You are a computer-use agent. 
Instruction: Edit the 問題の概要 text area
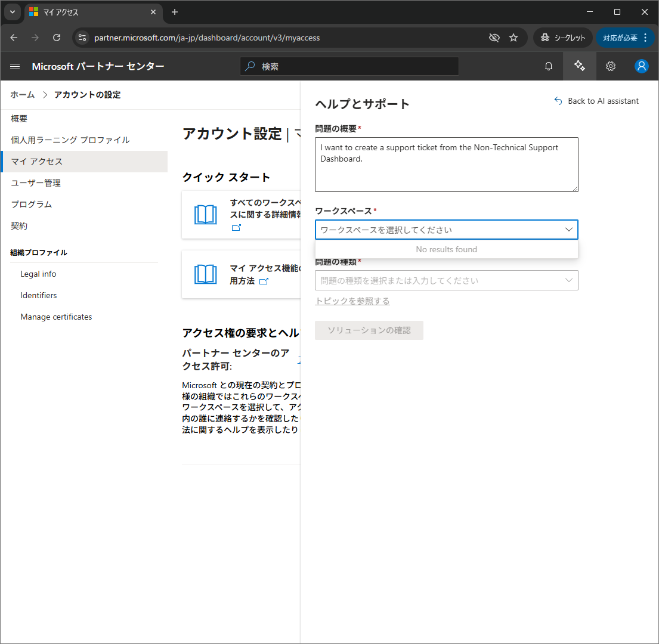click(446, 165)
